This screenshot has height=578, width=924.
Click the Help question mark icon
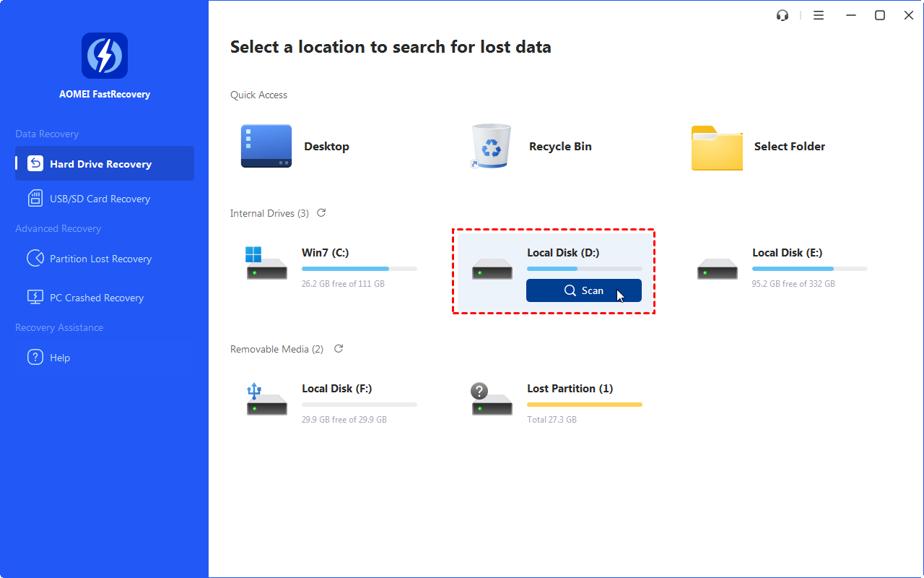pos(35,357)
